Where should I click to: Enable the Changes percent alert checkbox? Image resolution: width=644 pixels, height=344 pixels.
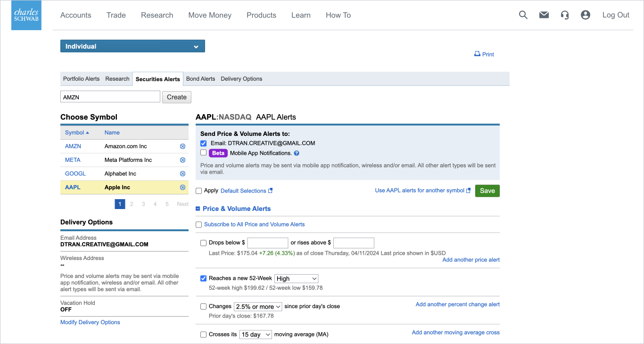click(204, 307)
